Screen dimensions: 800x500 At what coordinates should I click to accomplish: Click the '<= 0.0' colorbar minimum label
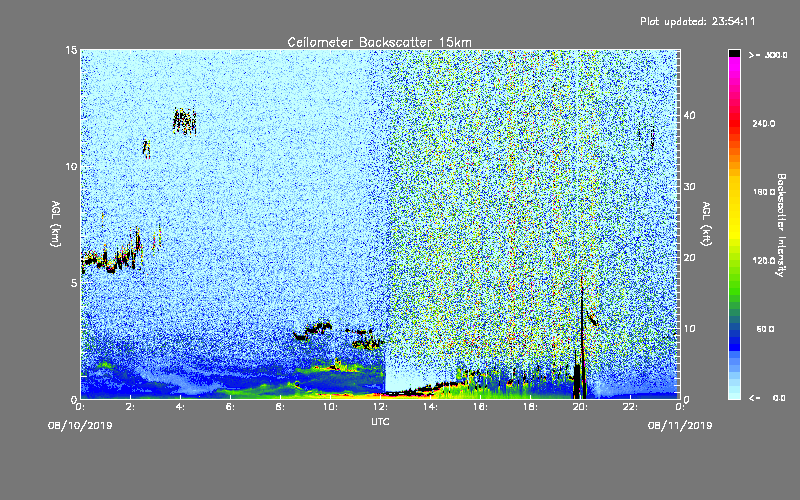768,397
